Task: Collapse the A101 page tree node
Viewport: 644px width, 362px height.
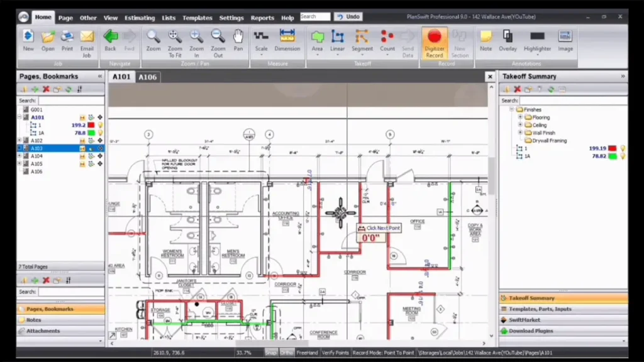Action: tap(19, 118)
